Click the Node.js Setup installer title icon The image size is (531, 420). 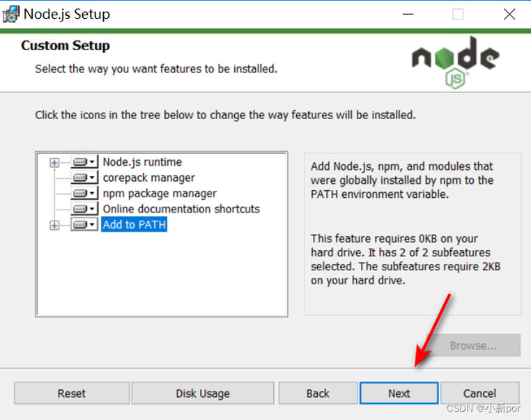[11, 14]
